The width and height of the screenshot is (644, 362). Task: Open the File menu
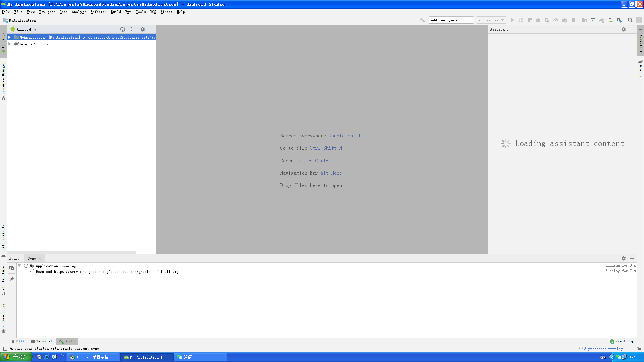click(6, 12)
